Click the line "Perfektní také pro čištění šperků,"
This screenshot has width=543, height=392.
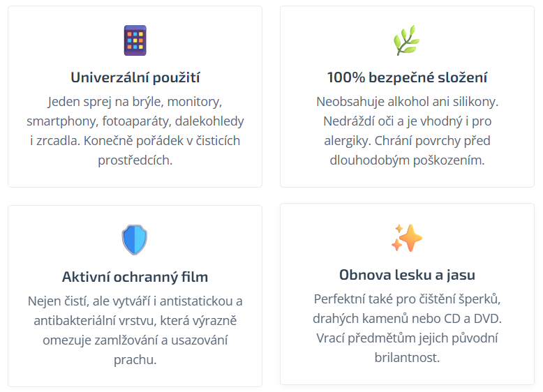pos(407,299)
